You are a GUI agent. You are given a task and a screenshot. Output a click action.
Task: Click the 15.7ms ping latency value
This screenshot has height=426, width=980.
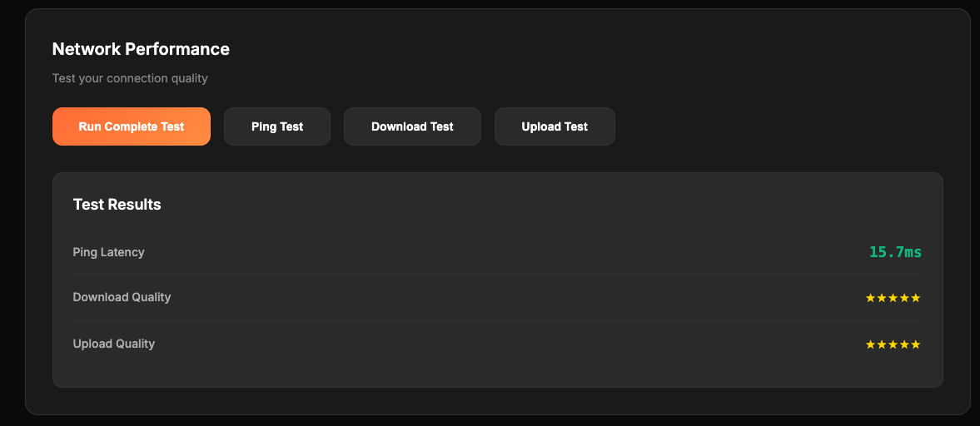pyautogui.click(x=895, y=252)
